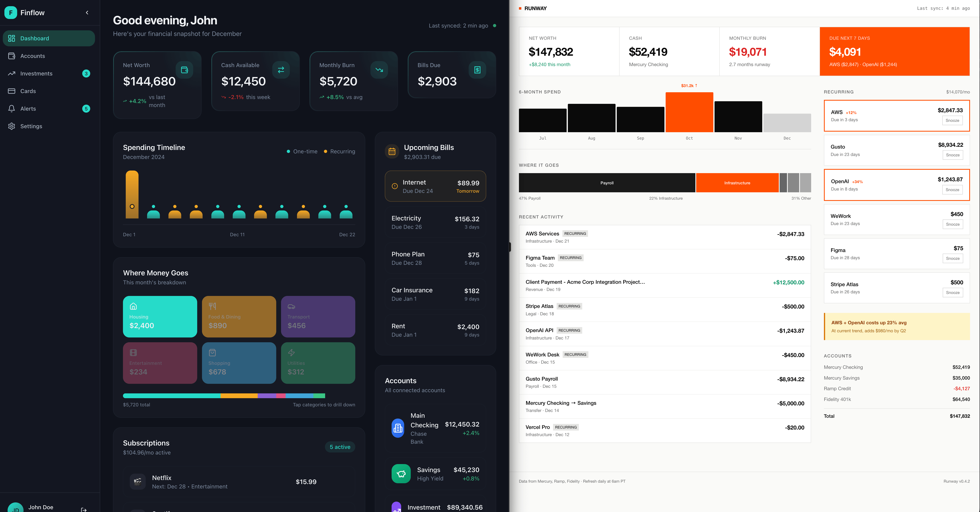Open the Netflix subscription row

point(239,481)
